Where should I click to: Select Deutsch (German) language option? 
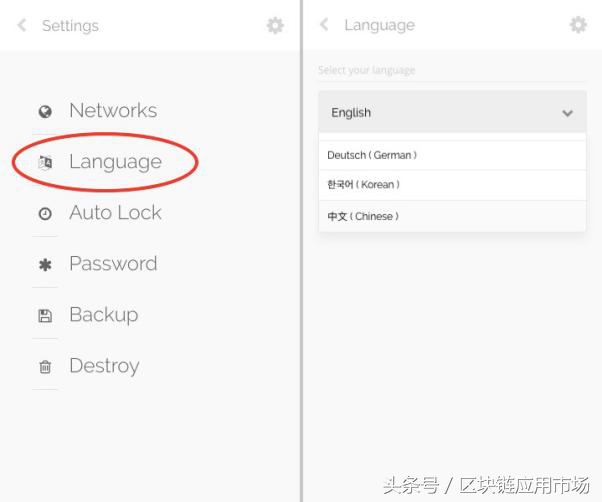tap(452, 155)
